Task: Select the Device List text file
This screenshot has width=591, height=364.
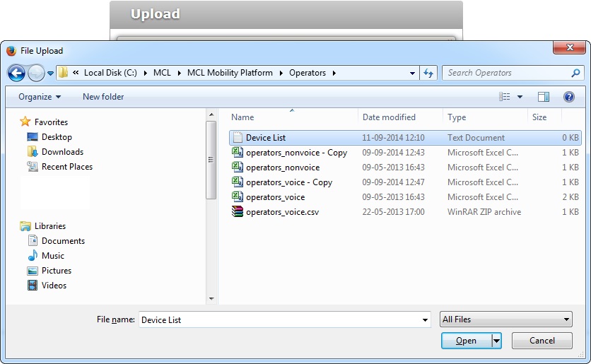Action: pyautogui.click(x=405, y=138)
